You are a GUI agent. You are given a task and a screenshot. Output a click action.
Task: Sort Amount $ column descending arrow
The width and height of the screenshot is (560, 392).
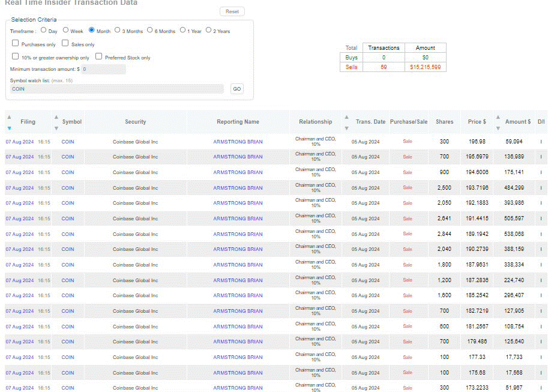(x=498, y=128)
